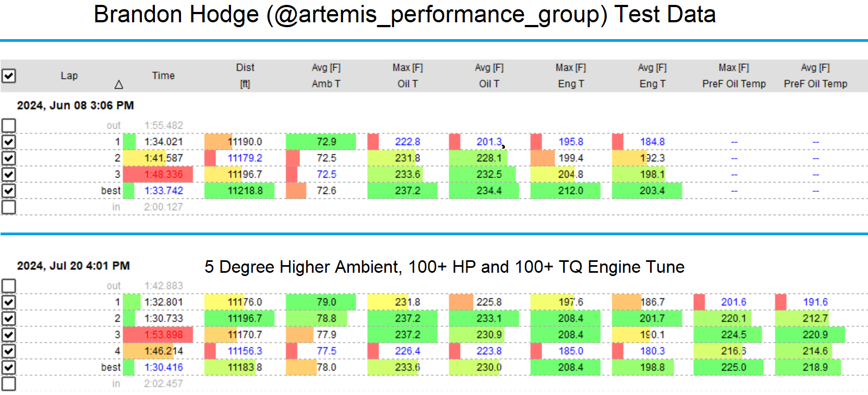Check the out lap box for 1:42.883
Screen dimensions: 868x395
(9, 286)
